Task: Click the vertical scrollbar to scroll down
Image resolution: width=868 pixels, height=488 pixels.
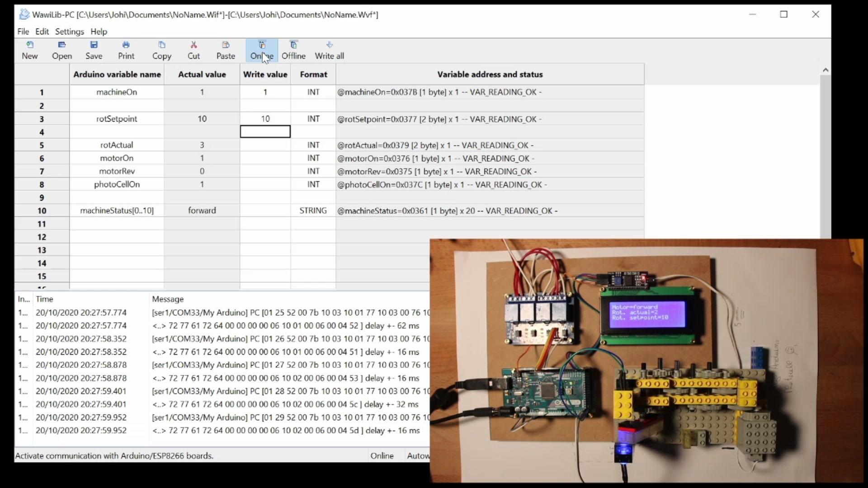Action: click(826, 238)
